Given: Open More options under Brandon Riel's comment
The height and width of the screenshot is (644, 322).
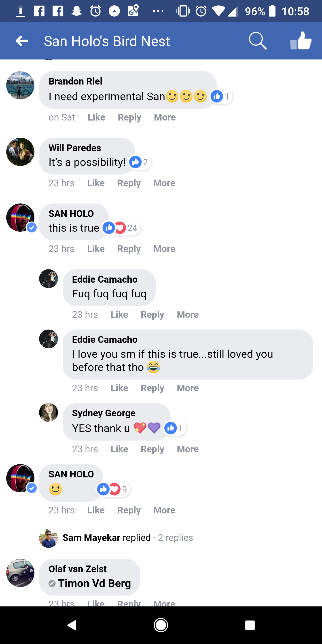Looking at the screenshot, I should [x=165, y=117].
